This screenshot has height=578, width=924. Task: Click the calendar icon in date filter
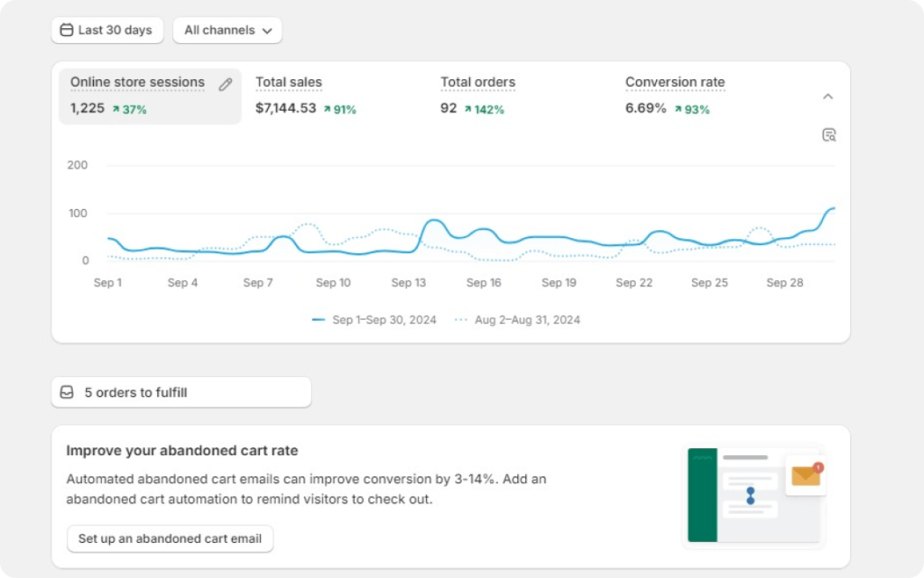point(67,30)
